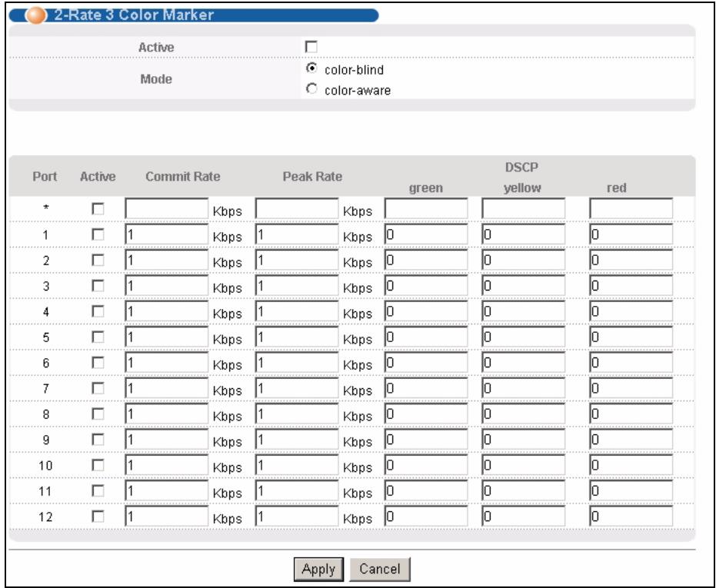716x588 pixels.
Task: Edit DSCP red value for port 4
Action: (x=631, y=311)
